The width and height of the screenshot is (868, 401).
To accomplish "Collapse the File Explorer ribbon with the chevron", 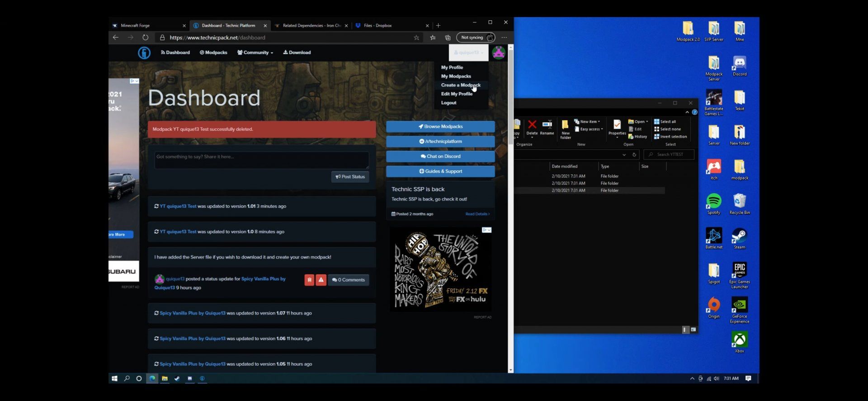I will tap(687, 112).
